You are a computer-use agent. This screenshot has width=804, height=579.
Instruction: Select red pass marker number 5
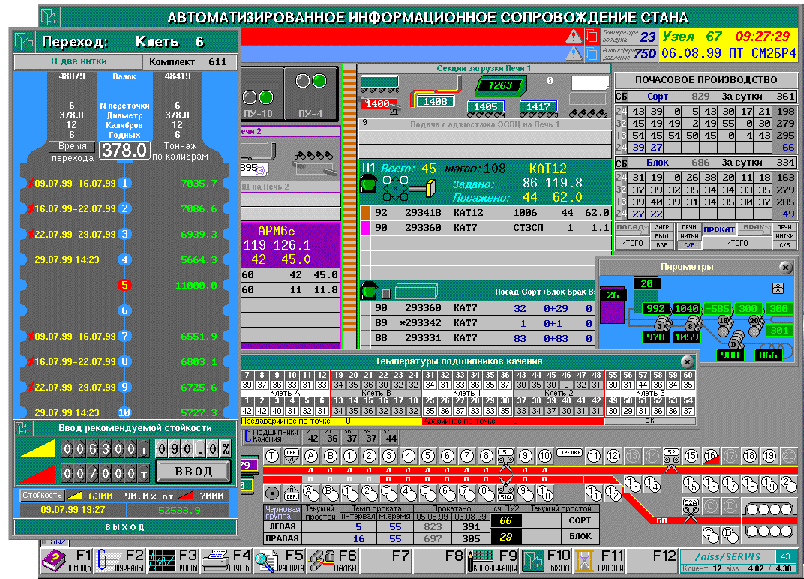point(125,285)
